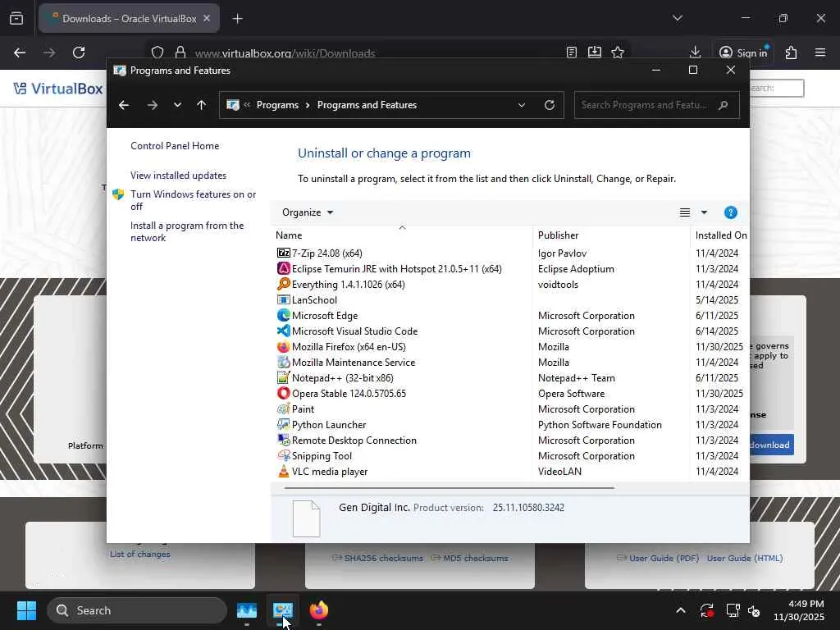Click the taskbar clock showing 4:49 PM
The height and width of the screenshot is (630, 840).
[x=798, y=610]
